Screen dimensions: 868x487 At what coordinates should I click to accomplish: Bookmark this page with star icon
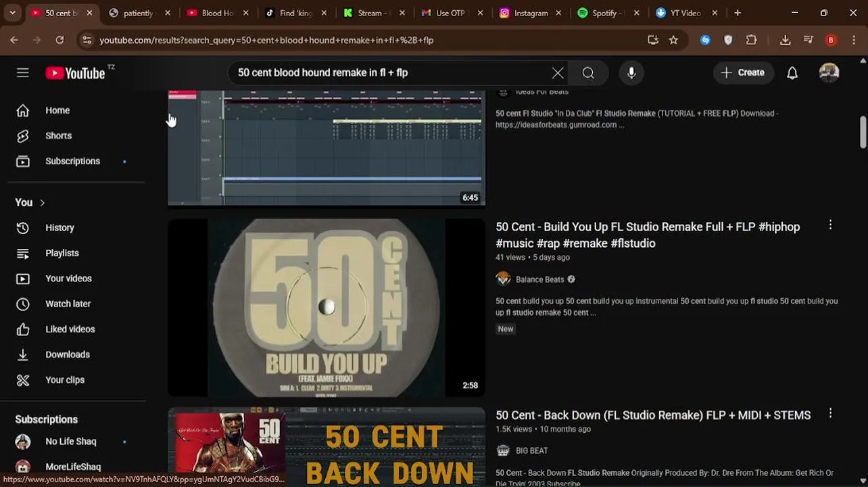(x=673, y=40)
